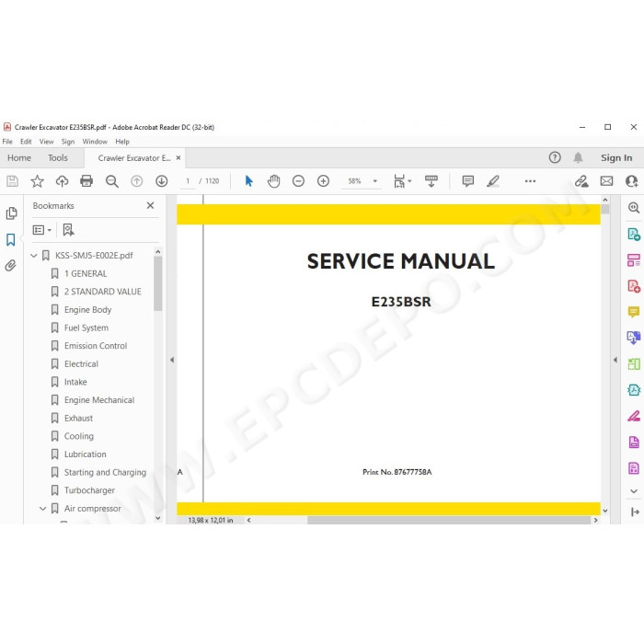Screen dimensions: 644x644
Task: Switch to the Home tab
Action: (x=19, y=157)
